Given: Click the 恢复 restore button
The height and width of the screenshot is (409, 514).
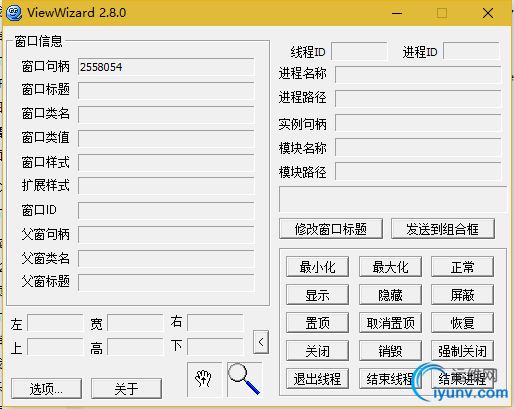Looking at the screenshot, I should coord(462,323).
